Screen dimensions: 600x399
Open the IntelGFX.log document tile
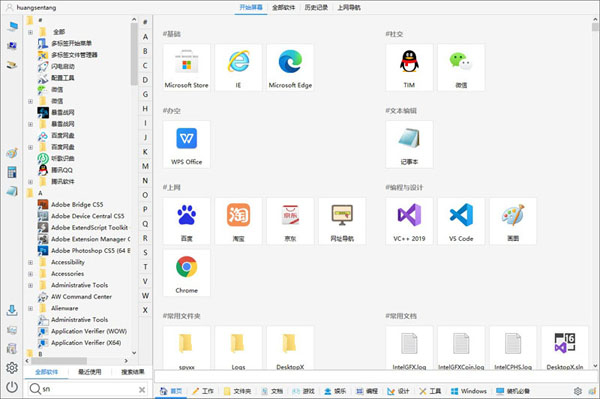click(x=409, y=348)
